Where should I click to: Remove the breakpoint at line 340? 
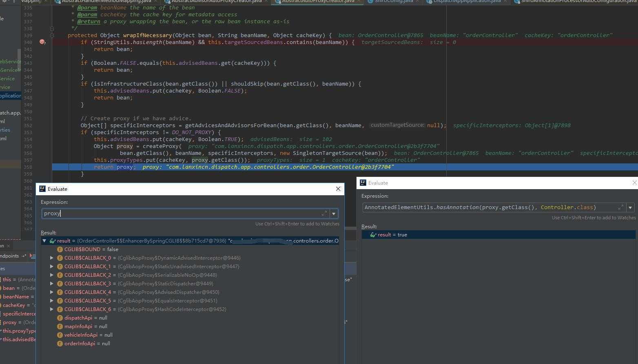pos(42,42)
